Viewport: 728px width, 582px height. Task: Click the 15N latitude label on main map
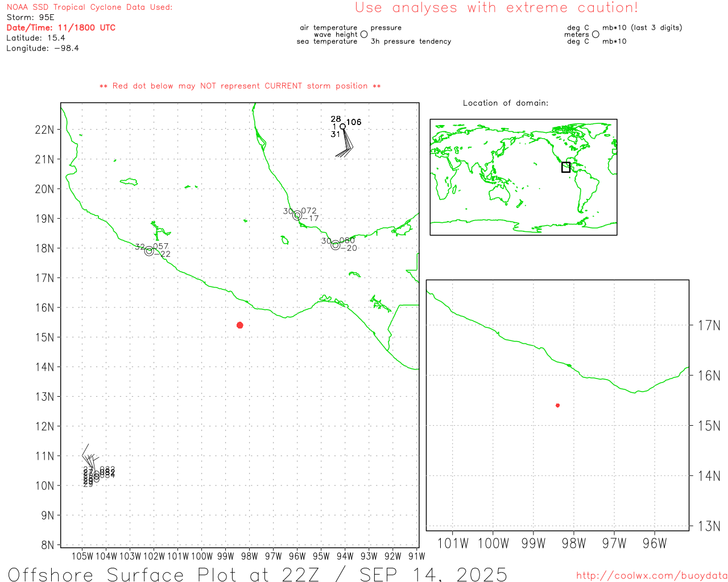[44, 338]
